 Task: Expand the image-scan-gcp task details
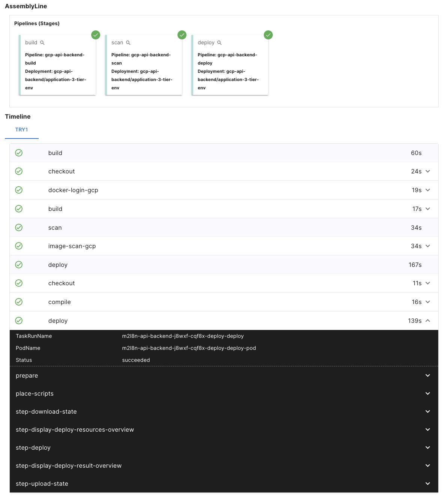(428, 246)
